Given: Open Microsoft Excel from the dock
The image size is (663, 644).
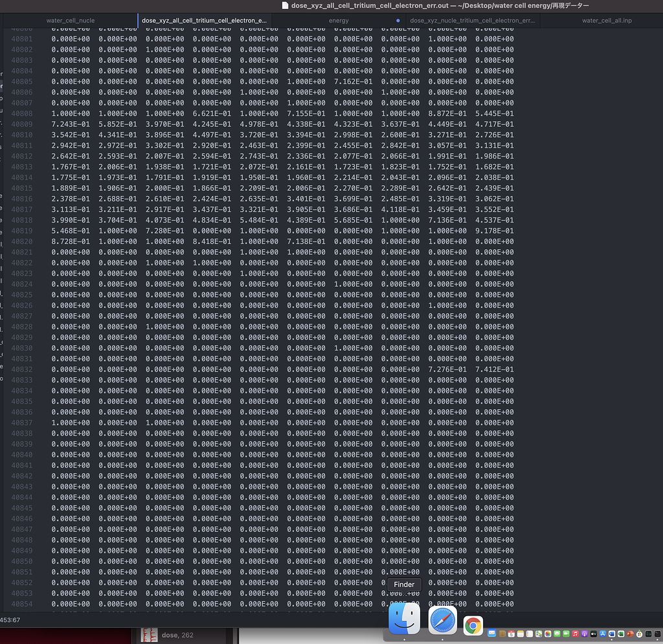Looking at the screenshot, I should tap(621, 634).
